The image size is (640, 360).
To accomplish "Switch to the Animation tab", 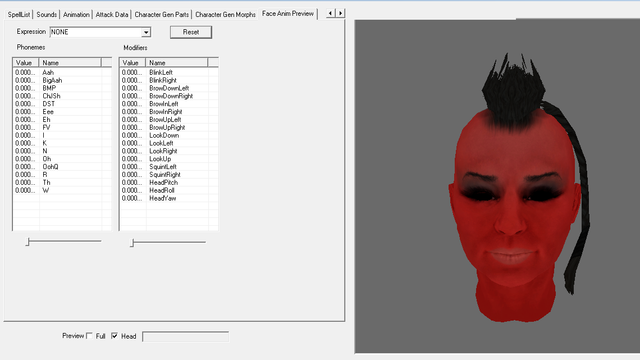I will click(76, 14).
